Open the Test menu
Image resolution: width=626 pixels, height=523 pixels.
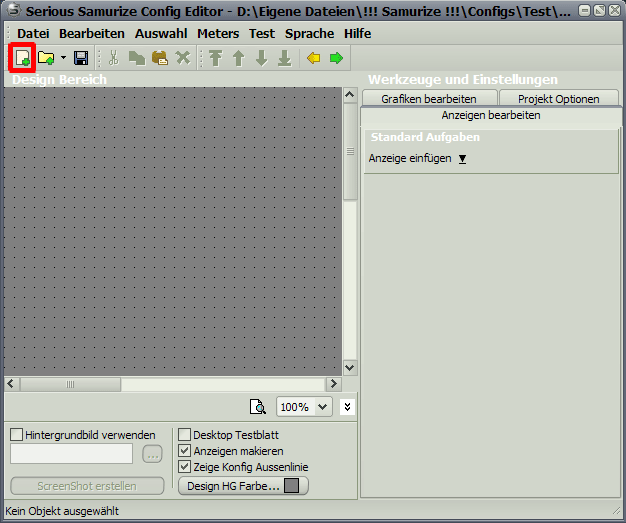tap(262, 34)
